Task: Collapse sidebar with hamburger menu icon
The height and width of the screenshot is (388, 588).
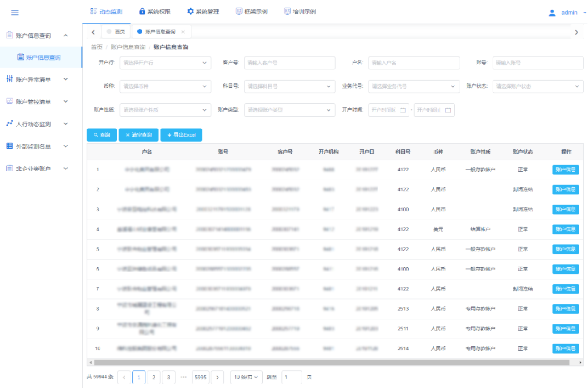Action: [x=15, y=13]
